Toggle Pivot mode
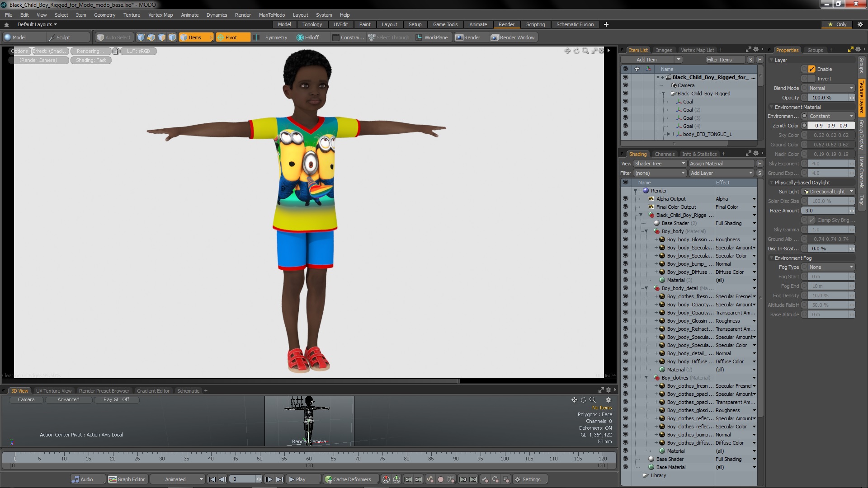Viewport: 868px width, 488px height. pyautogui.click(x=233, y=38)
